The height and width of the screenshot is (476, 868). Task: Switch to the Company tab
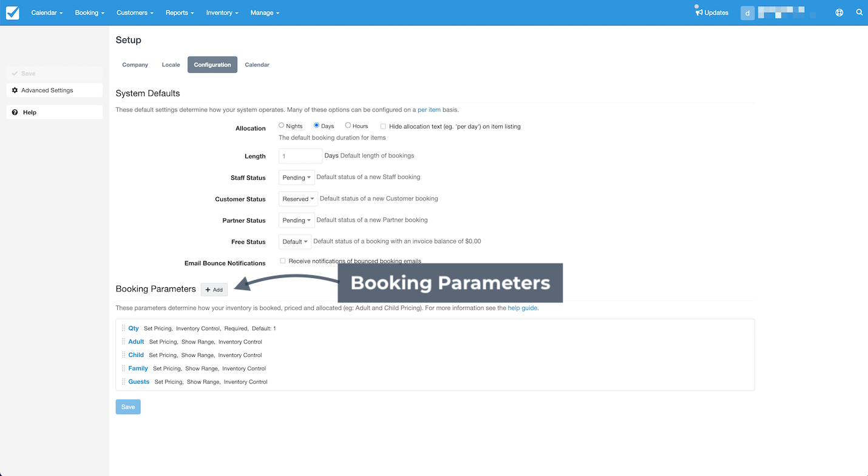[135, 64]
